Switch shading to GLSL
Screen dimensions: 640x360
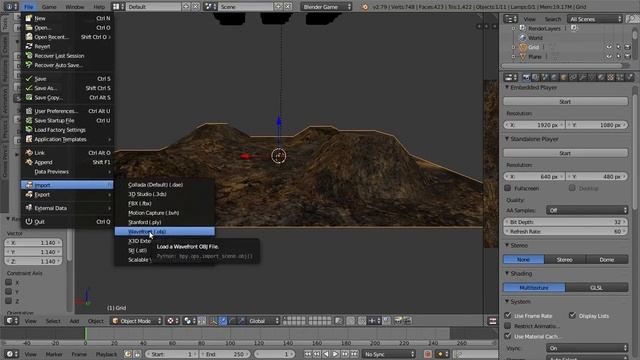[597, 288]
